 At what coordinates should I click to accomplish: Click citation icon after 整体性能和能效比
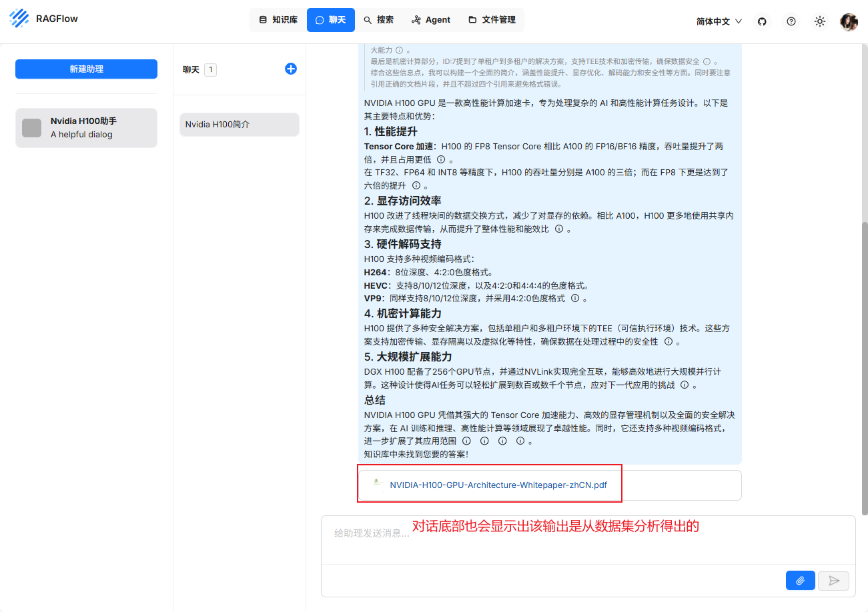559,229
